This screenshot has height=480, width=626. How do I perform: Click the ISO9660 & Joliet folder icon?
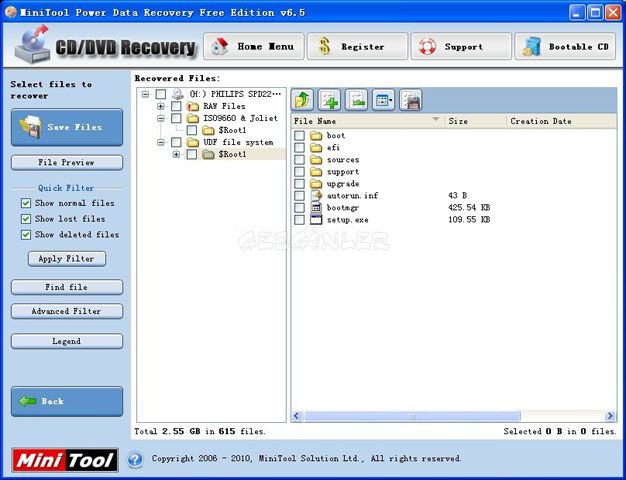(x=193, y=118)
